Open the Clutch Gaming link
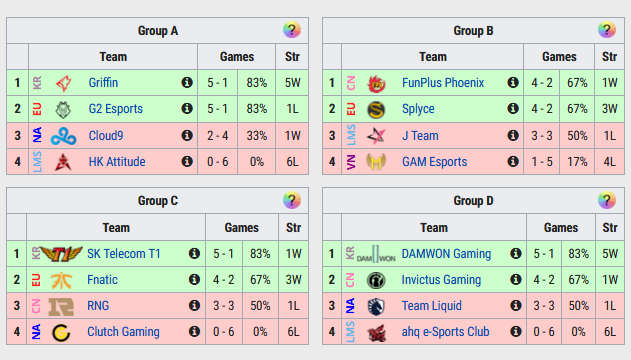Image resolution: width=631 pixels, height=360 pixels. 123,332
